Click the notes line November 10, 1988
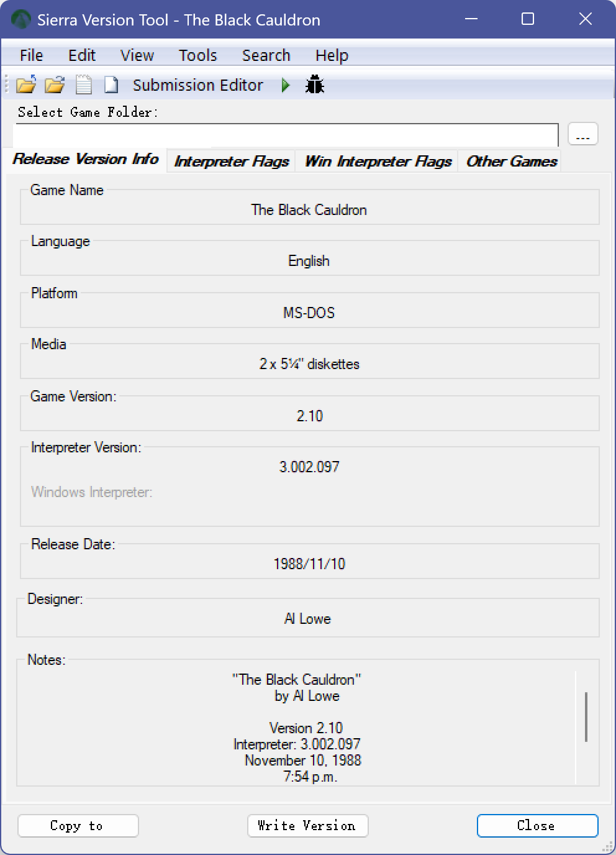This screenshot has width=616, height=855. coord(303,761)
